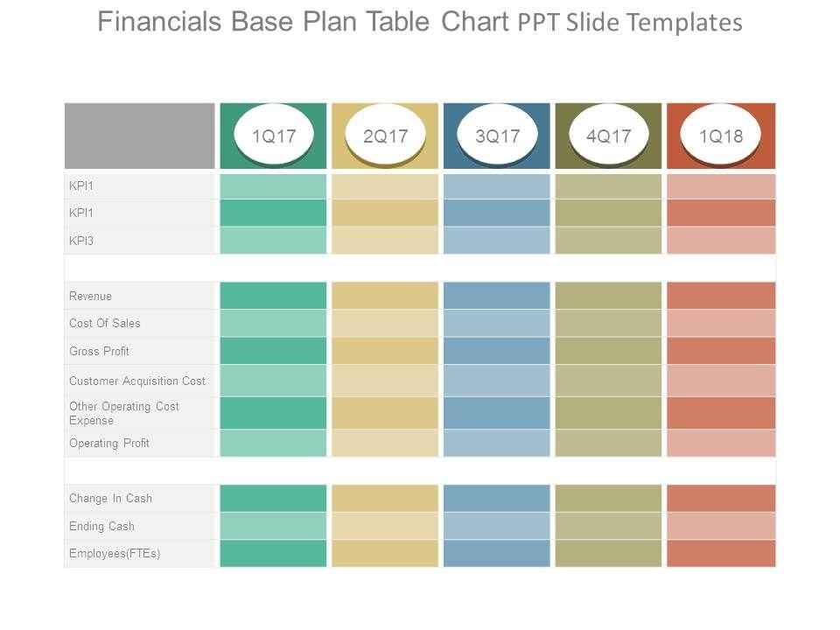This screenshot has width=840, height=630.
Task: Click the Revenue row label
Action: click(x=91, y=296)
